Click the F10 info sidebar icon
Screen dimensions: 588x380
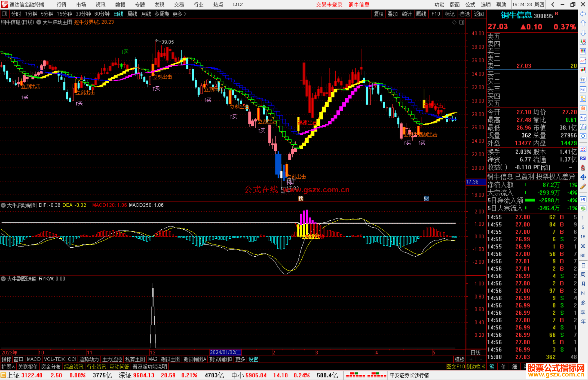pos(583,89)
